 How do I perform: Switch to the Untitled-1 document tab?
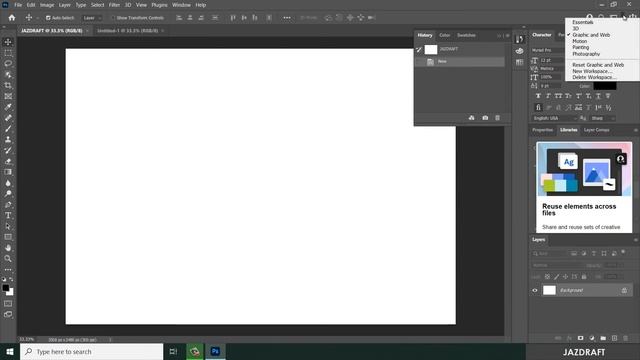pyautogui.click(x=127, y=31)
